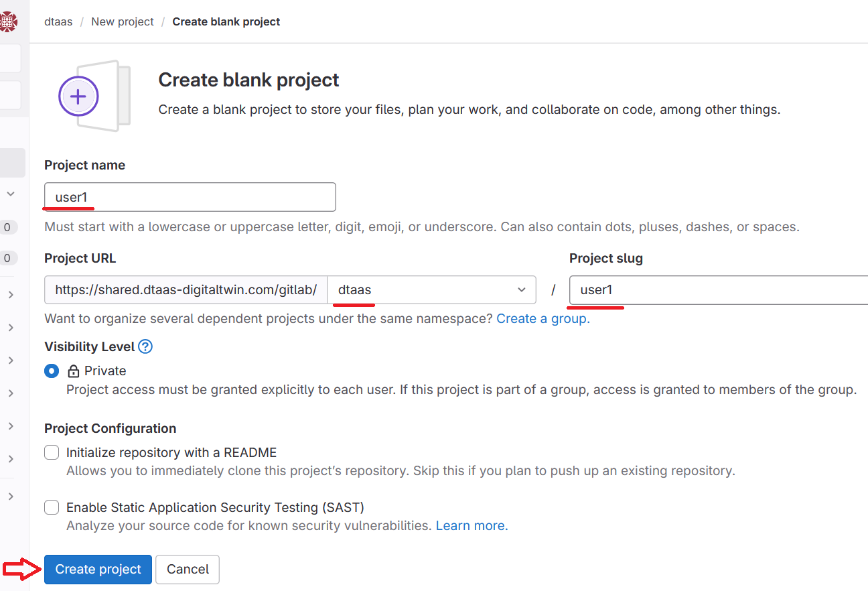Click the lock icon beside Private
The image size is (868, 591).
click(72, 371)
